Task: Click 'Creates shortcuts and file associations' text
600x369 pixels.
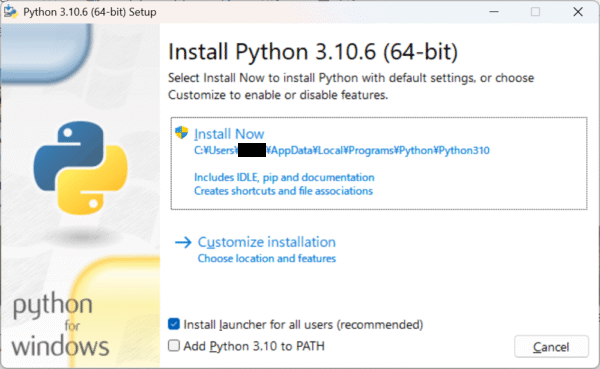Action: pos(283,191)
